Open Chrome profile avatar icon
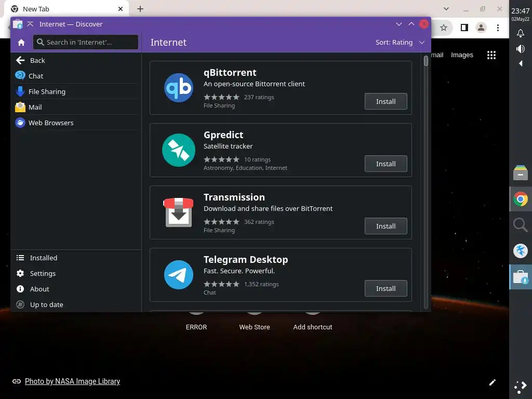 point(481,28)
